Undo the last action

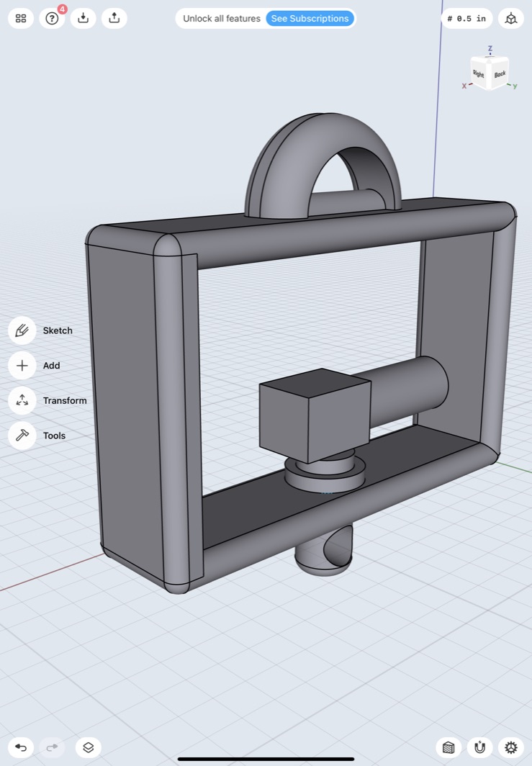pyautogui.click(x=21, y=747)
